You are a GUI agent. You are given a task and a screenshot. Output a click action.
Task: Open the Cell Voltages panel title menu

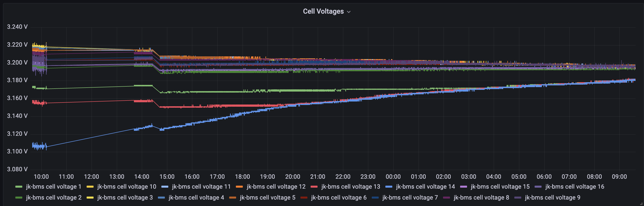point(323,11)
